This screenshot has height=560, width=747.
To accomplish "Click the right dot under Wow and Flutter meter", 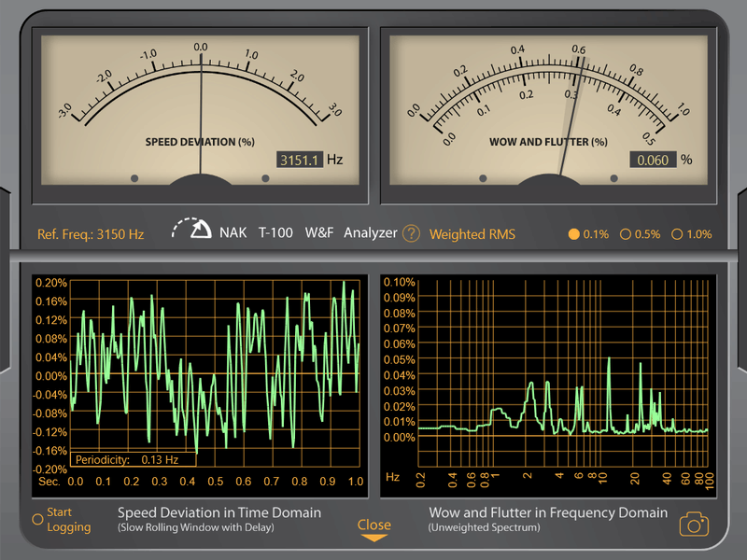I will click(x=613, y=177).
